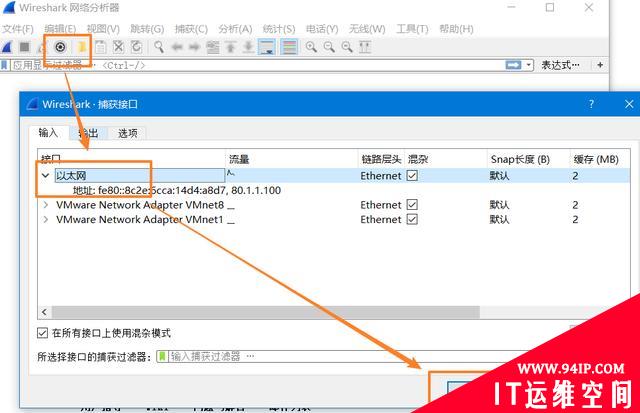Toggle 在所有接口上使用混杂模式 checkbox
This screenshot has height=413, width=640.
42,333
